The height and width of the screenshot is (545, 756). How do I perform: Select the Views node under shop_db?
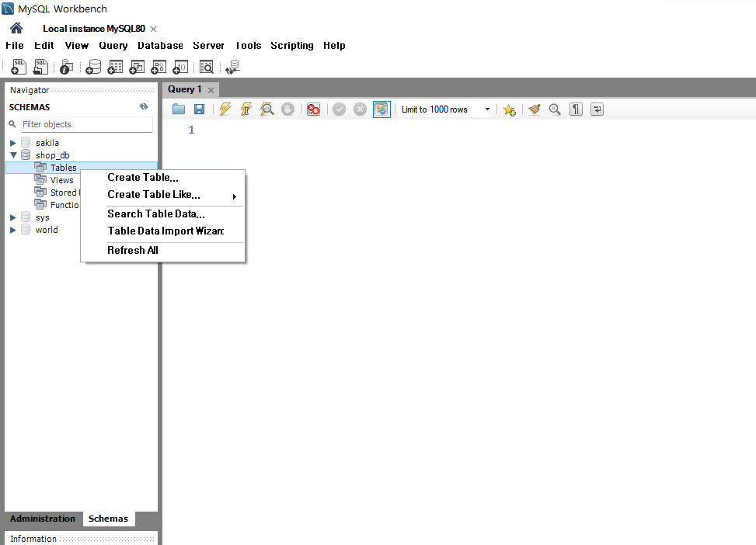click(x=61, y=180)
